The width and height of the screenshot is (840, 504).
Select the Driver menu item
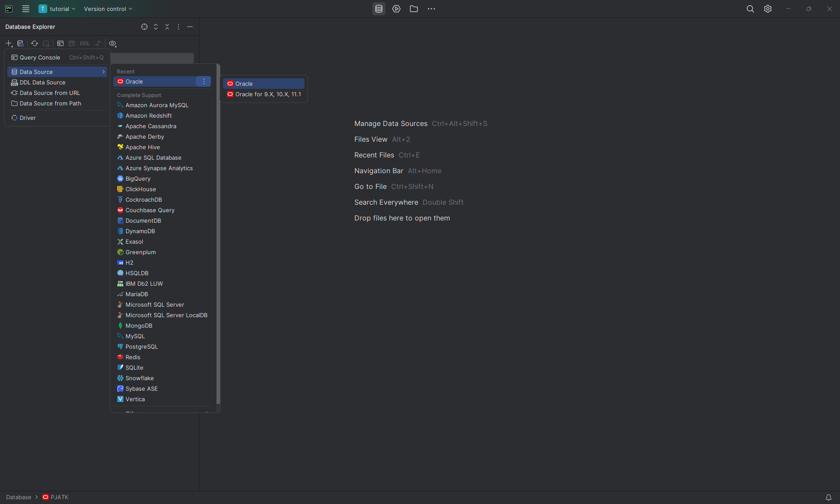[57, 118]
